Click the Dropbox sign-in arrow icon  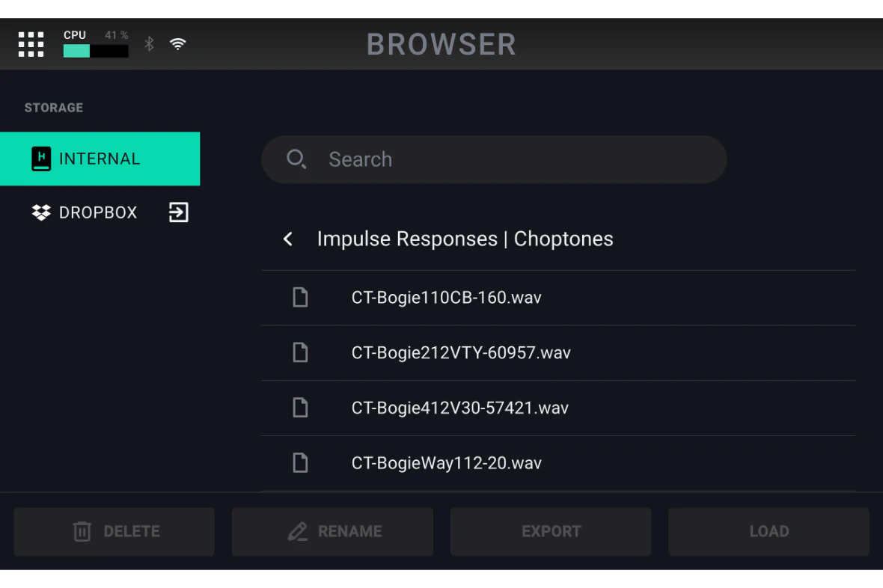[179, 212]
